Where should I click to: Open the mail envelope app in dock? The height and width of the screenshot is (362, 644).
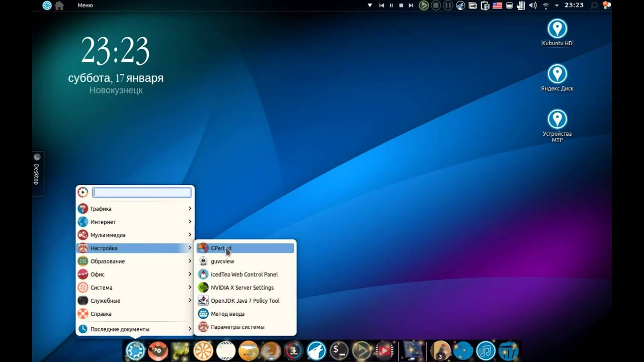pyautogui.click(x=226, y=350)
